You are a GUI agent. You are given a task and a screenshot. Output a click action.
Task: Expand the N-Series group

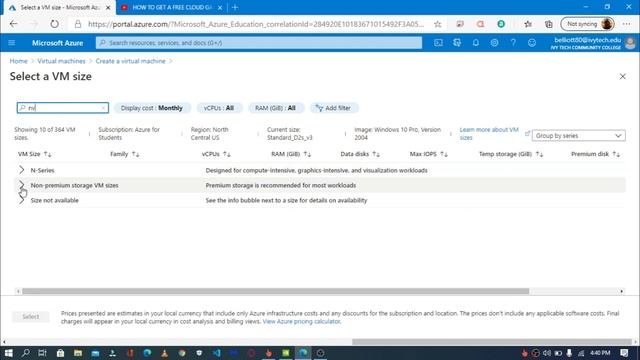22,170
